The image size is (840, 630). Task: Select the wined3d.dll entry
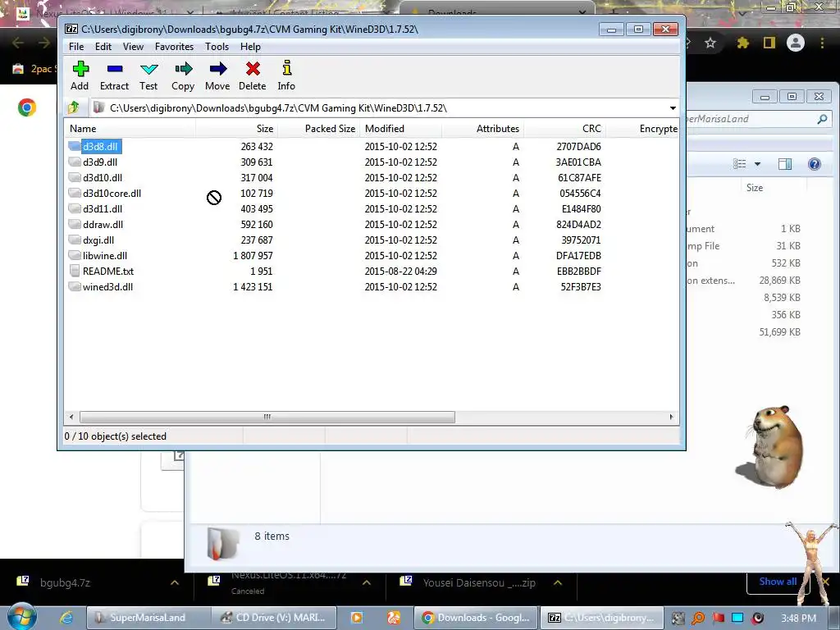click(x=107, y=286)
